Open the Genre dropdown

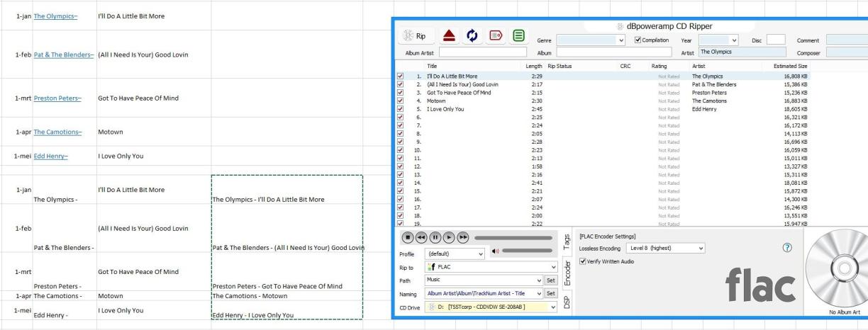(x=622, y=40)
